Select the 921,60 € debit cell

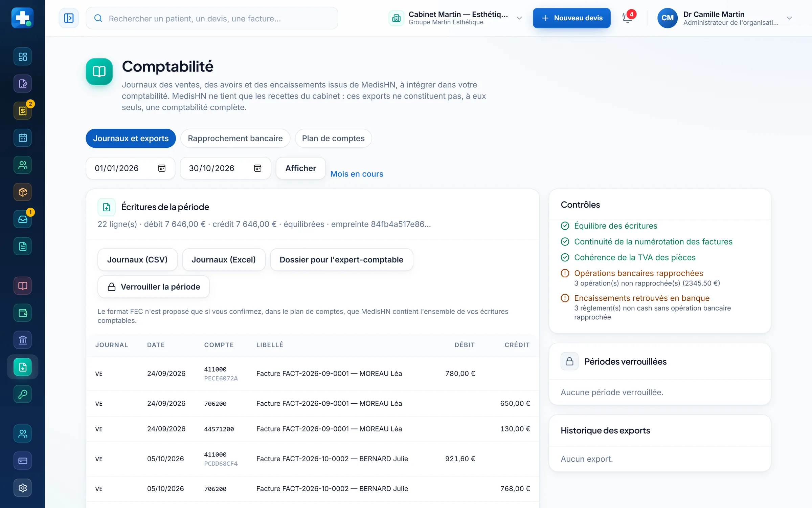tap(460, 459)
